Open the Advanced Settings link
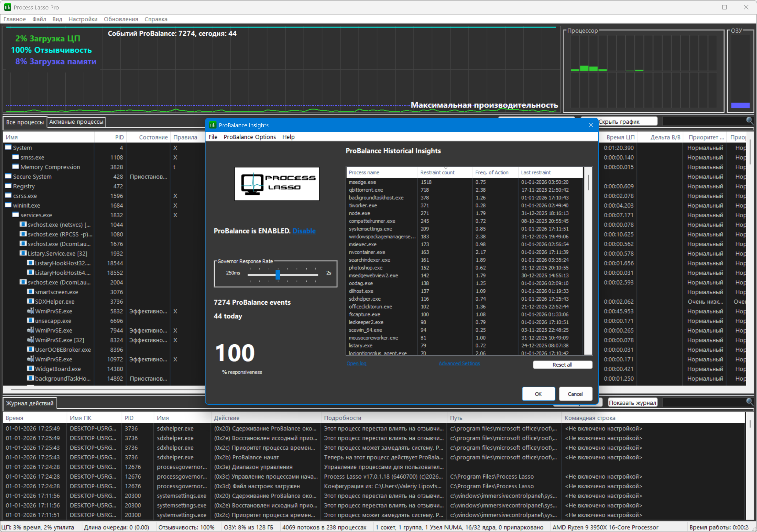 [x=459, y=363]
